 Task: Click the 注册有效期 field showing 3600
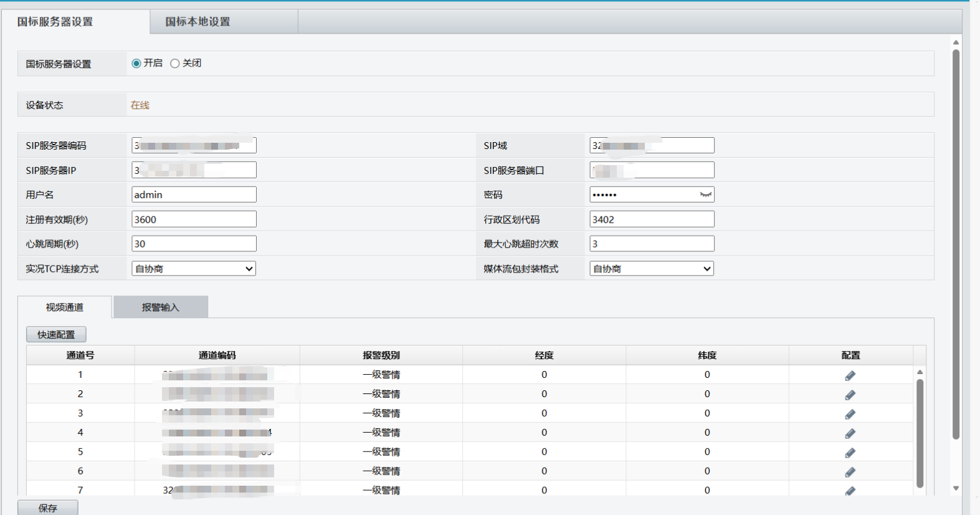(x=194, y=219)
